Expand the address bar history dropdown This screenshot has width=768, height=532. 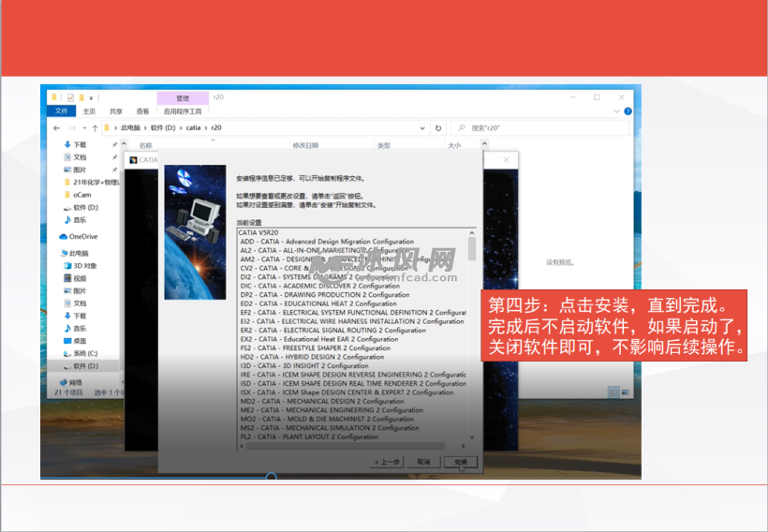[x=422, y=128]
